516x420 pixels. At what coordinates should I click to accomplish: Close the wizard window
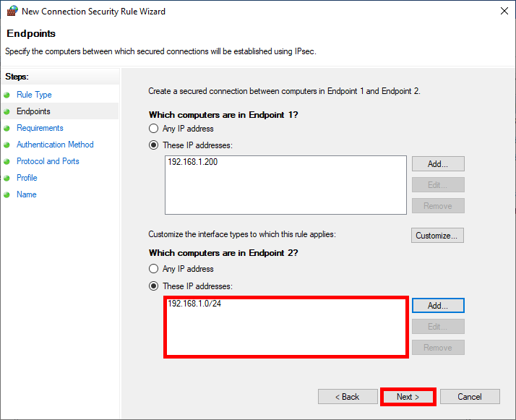point(504,11)
